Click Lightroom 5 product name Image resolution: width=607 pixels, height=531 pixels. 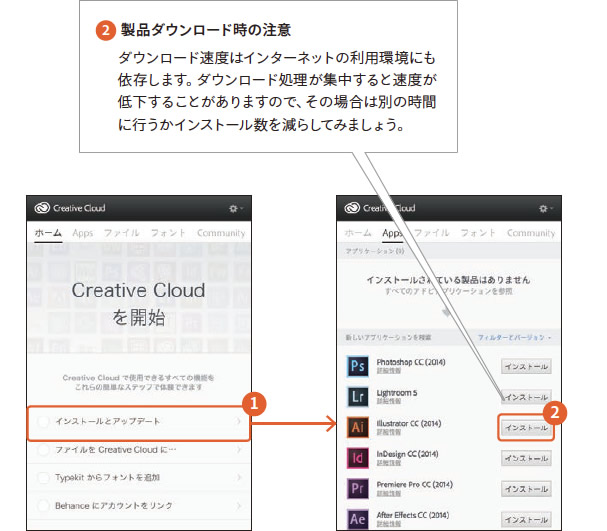pyautogui.click(x=397, y=393)
